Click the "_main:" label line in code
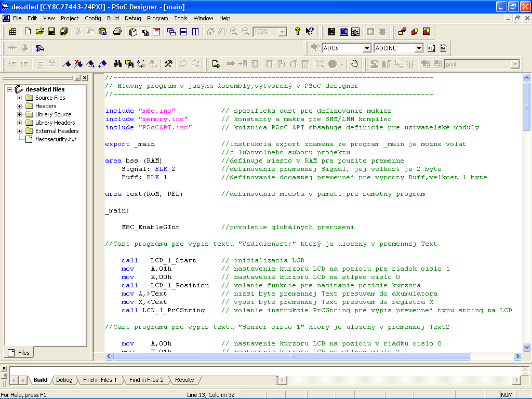Screen dimensions: 532x399 coord(117,211)
